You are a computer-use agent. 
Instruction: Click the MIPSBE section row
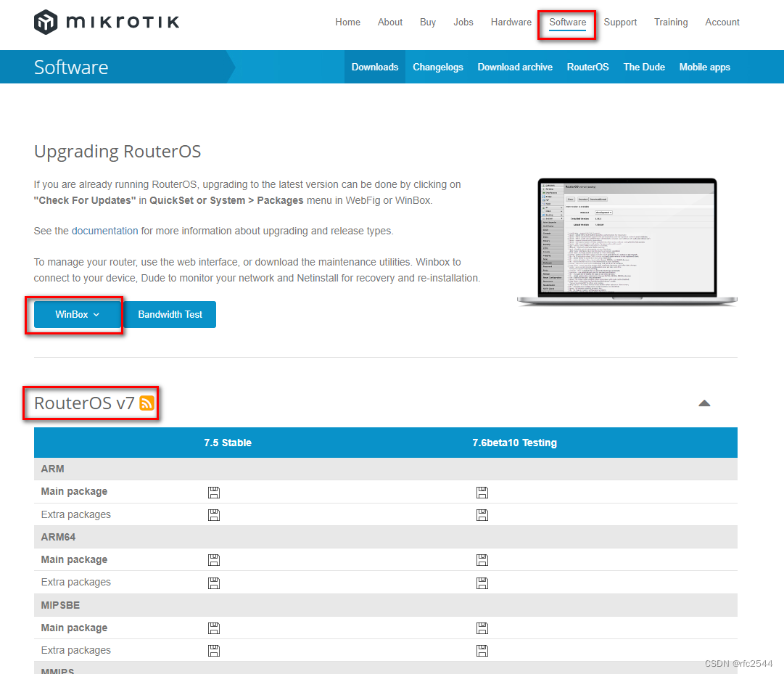(386, 605)
